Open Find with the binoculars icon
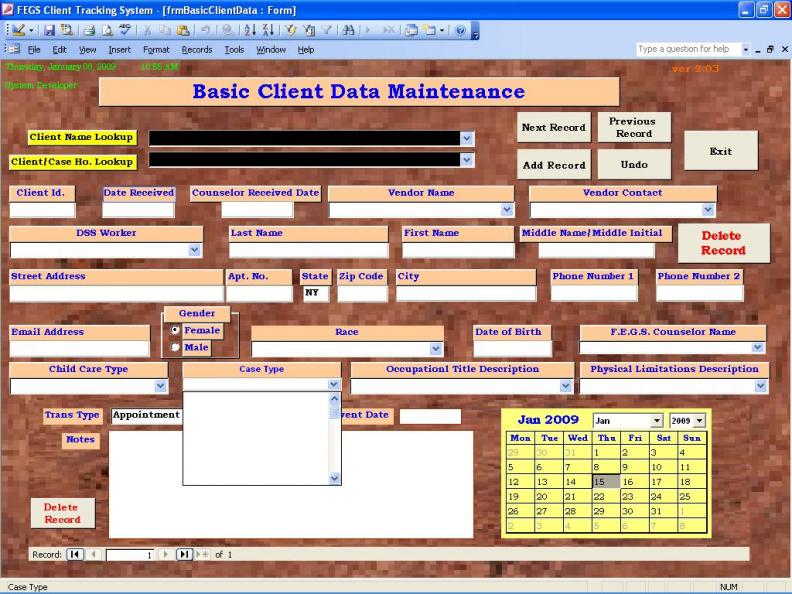This screenshot has height=594, width=792. tap(349, 30)
